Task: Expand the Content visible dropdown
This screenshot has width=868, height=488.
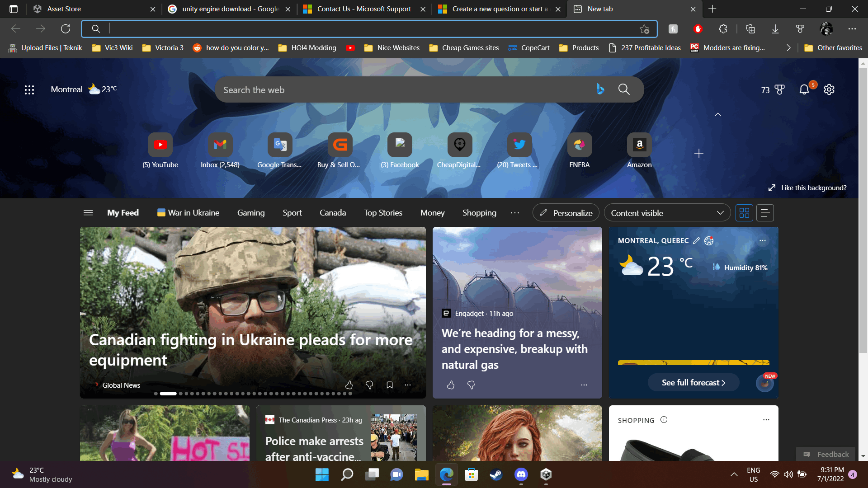Action: [x=667, y=213]
